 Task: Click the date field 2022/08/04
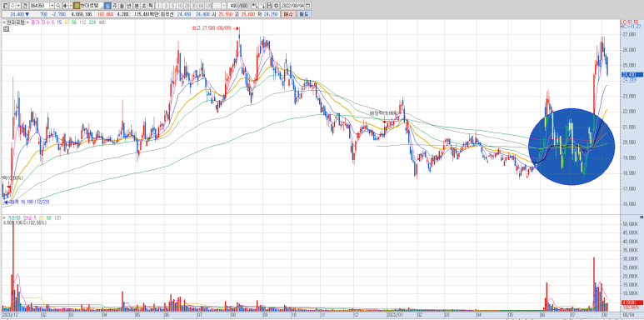[x=292, y=6]
